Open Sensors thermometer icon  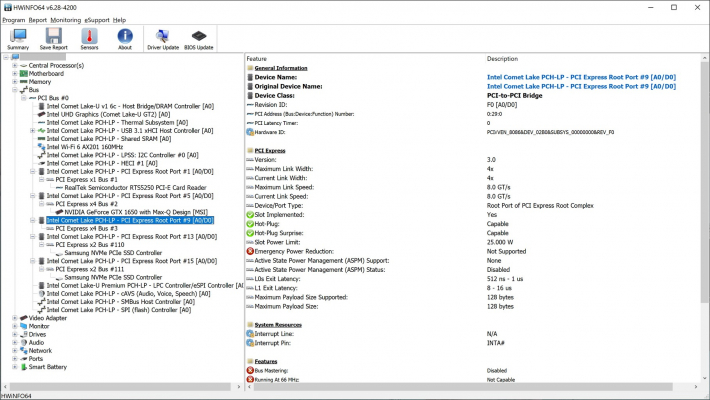coord(89,38)
